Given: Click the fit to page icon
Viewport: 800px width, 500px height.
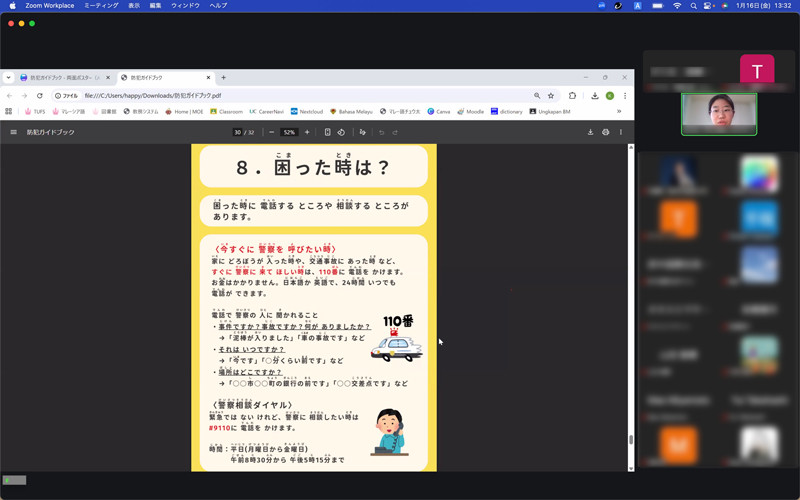Looking at the screenshot, I should click(x=328, y=132).
